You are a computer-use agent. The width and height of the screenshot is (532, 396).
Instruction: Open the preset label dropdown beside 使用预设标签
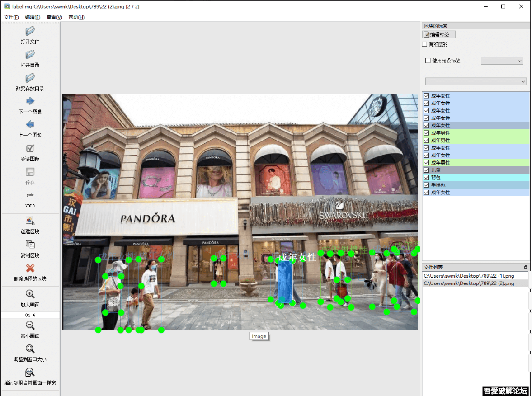click(x=502, y=61)
